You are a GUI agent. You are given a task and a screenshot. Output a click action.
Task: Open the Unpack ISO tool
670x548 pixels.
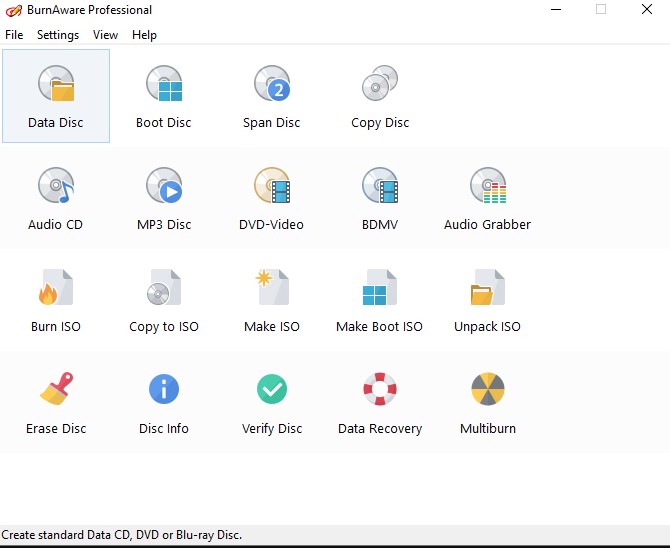coord(488,289)
